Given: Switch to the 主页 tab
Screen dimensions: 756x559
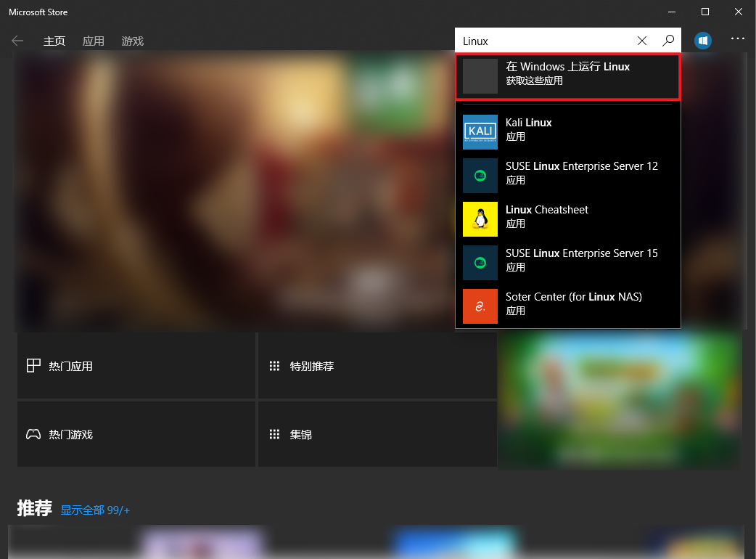Looking at the screenshot, I should click(x=54, y=41).
